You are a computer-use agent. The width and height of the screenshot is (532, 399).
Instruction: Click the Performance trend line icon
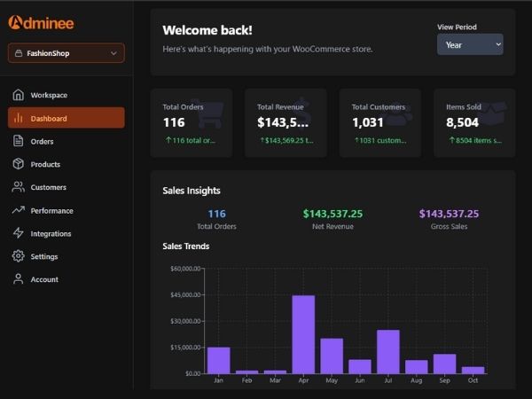(18, 211)
